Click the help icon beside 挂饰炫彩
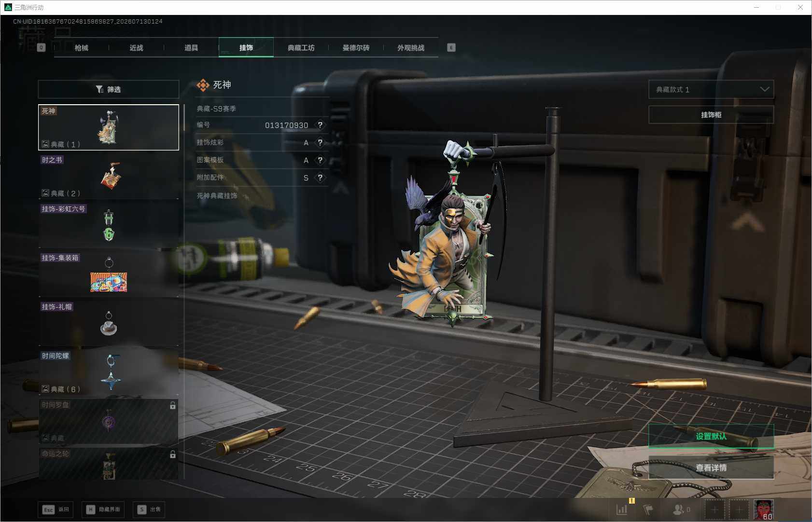The height and width of the screenshot is (522, 812). pyautogui.click(x=320, y=142)
